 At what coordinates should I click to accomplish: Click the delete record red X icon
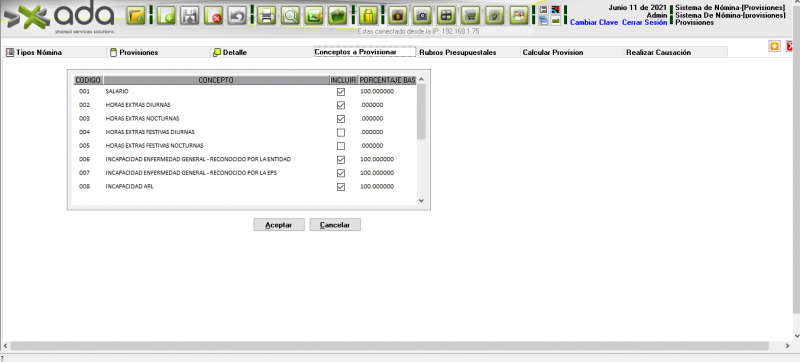pos(214,16)
